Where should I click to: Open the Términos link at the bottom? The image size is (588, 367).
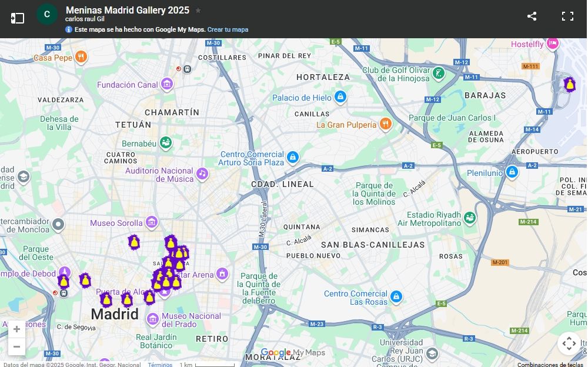[x=160, y=364]
